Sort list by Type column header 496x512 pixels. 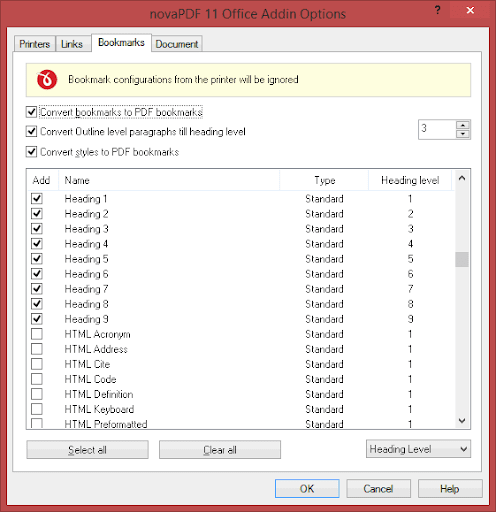click(324, 180)
